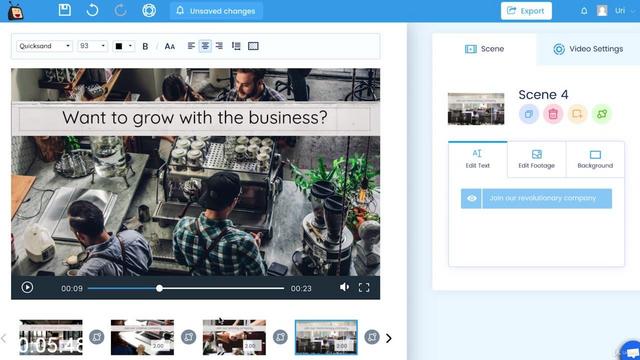Switch to the Scene tab
This screenshot has width=640, height=360.
tap(484, 49)
